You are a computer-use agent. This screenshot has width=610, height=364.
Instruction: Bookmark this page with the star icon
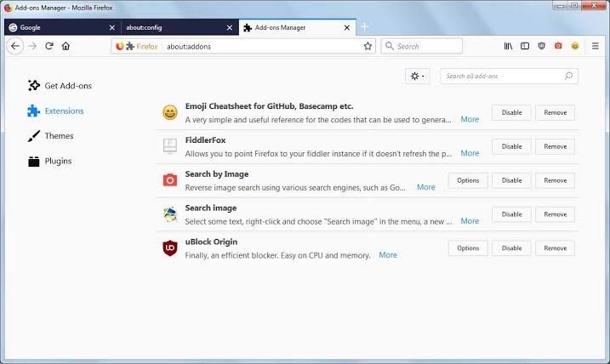(x=368, y=46)
